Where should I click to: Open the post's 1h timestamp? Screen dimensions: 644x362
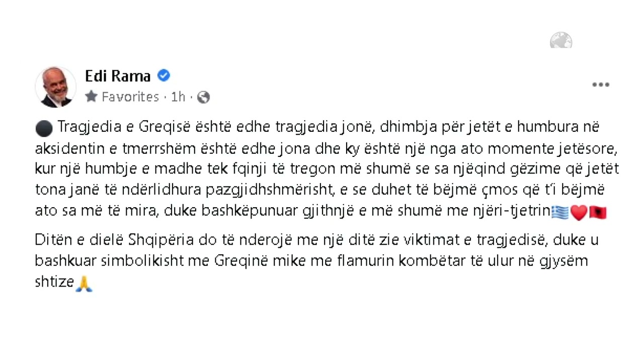pos(178,97)
